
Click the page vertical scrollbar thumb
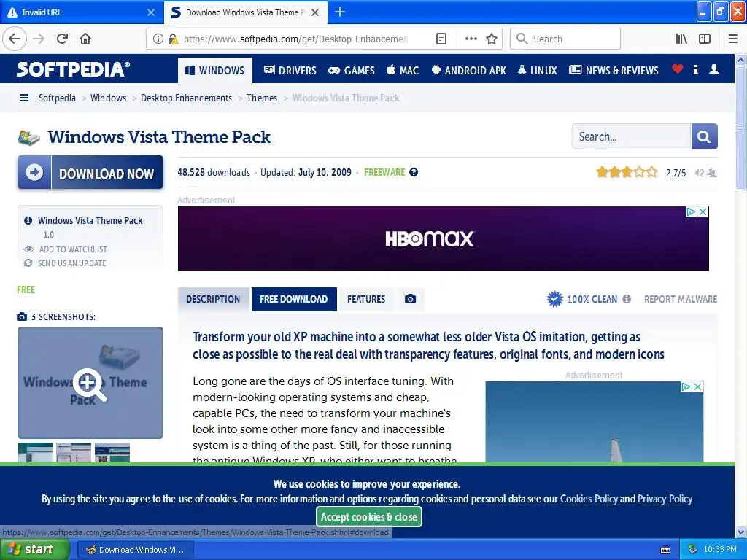pos(740,128)
